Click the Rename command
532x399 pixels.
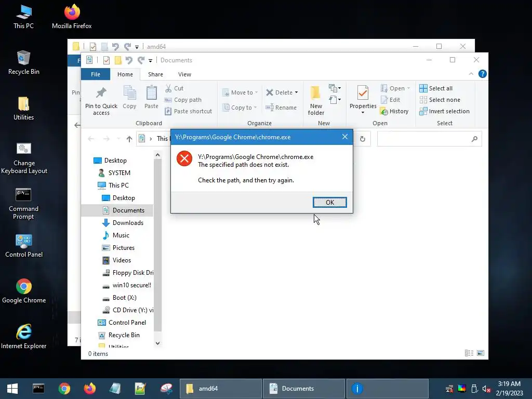coord(281,108)
